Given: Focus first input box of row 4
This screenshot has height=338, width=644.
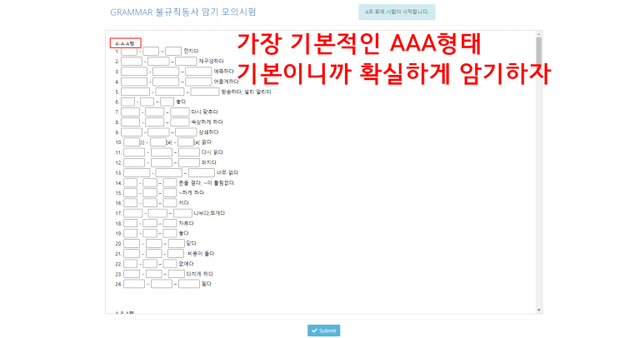Looking at the screenshot, I should 134,82.
